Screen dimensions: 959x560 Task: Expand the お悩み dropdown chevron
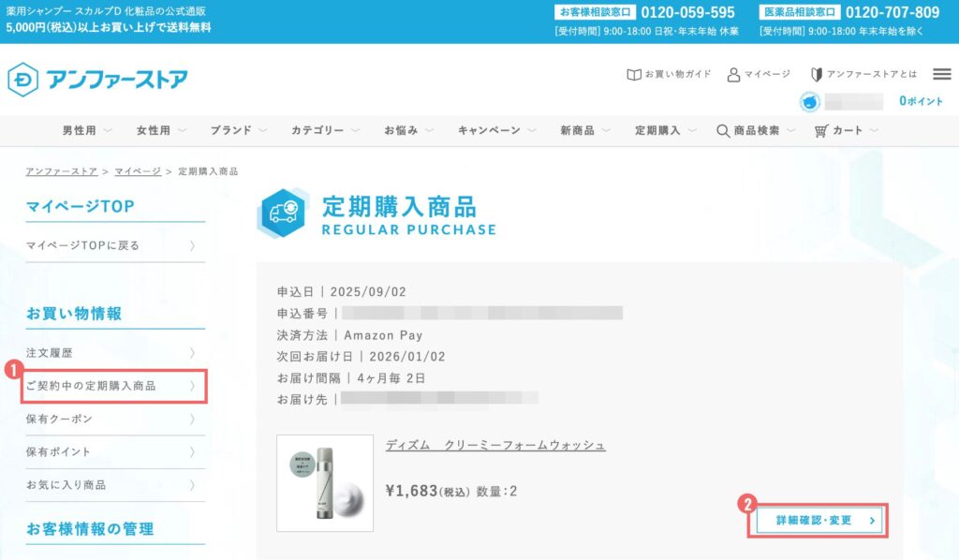[429, 130]
